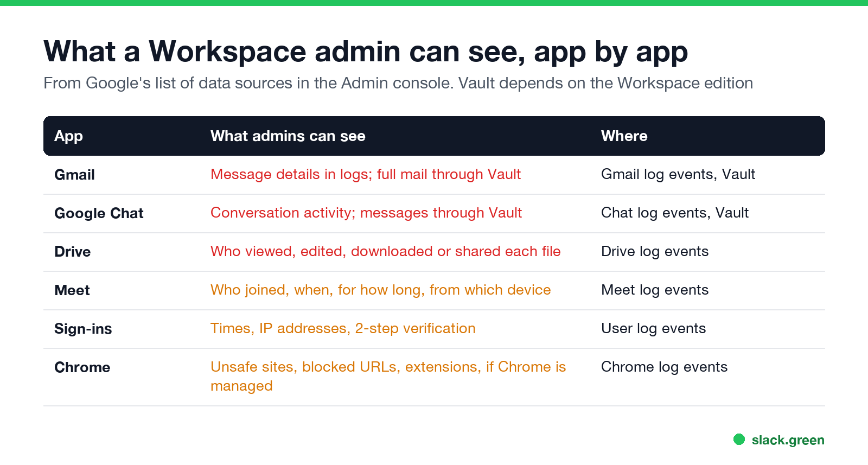Click 'Who viewed, edited, downloaded or shared each file'
The width and height of the screenshot is (868, 465).
pyautogui.click(x=385, y=251)
